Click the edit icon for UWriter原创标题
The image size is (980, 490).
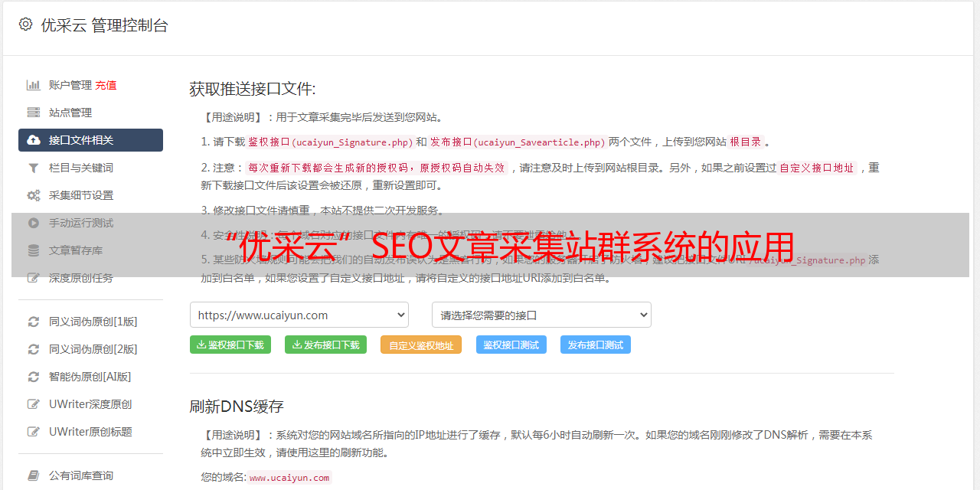[34, 432]
